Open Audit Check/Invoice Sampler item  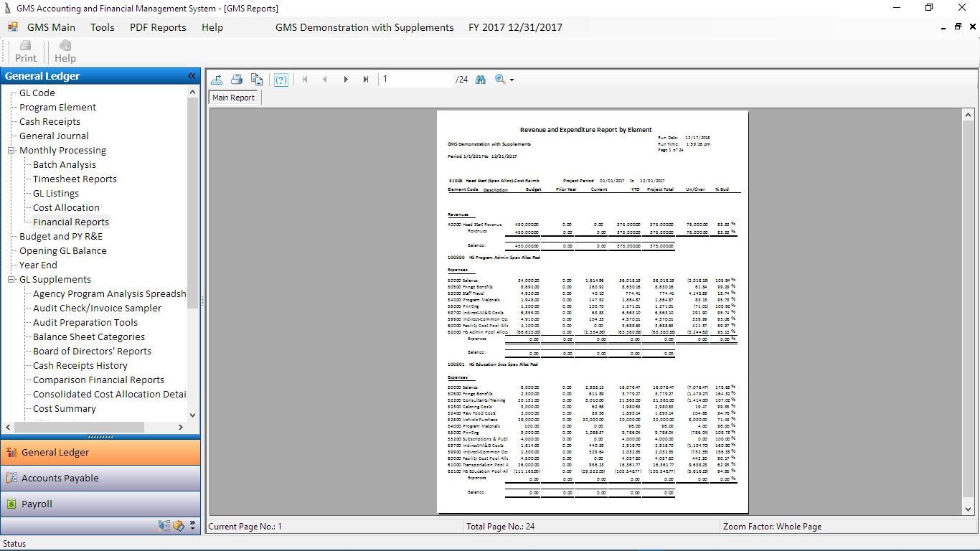click(97, 308)
